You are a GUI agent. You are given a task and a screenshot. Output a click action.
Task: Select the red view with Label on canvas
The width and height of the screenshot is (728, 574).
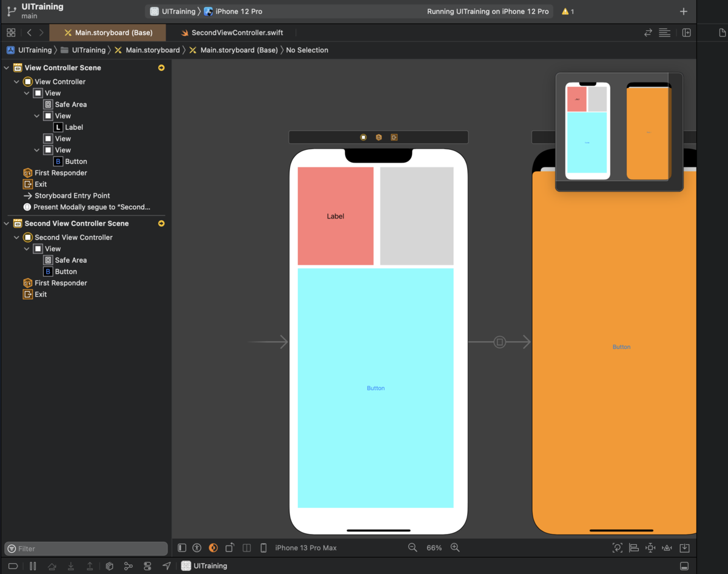[x=335, y=216]
